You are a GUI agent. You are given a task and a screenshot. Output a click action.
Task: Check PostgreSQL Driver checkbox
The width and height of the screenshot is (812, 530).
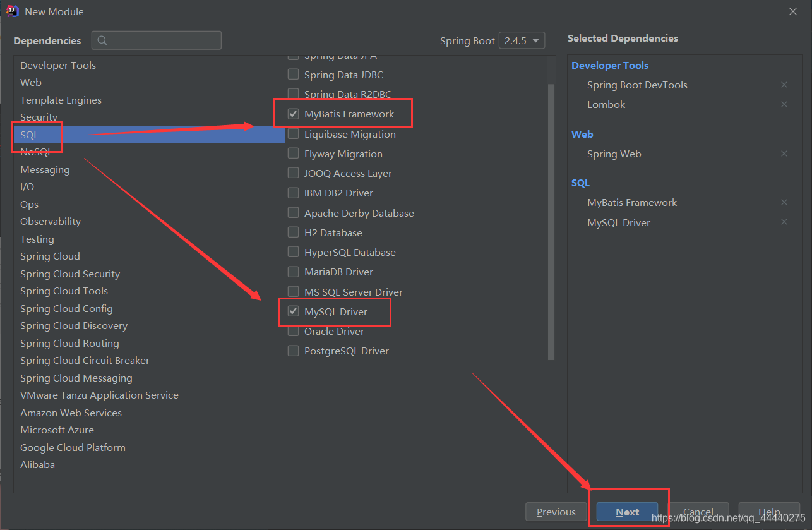(x=293, y=351)
